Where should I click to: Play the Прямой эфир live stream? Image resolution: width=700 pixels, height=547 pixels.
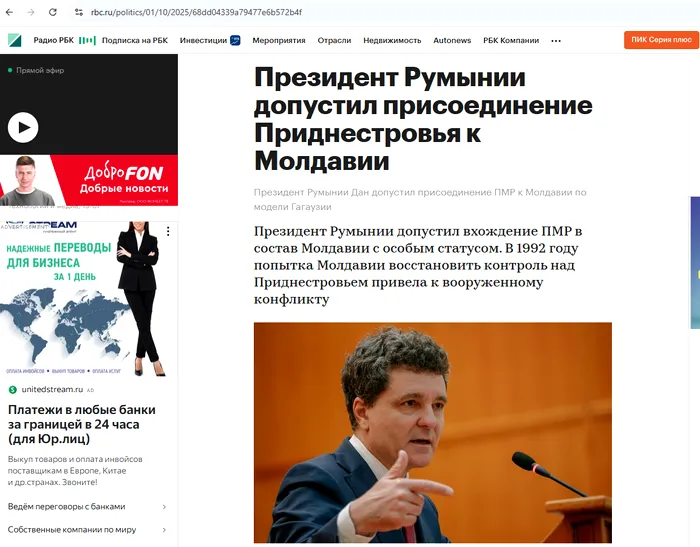click(23, 128)
